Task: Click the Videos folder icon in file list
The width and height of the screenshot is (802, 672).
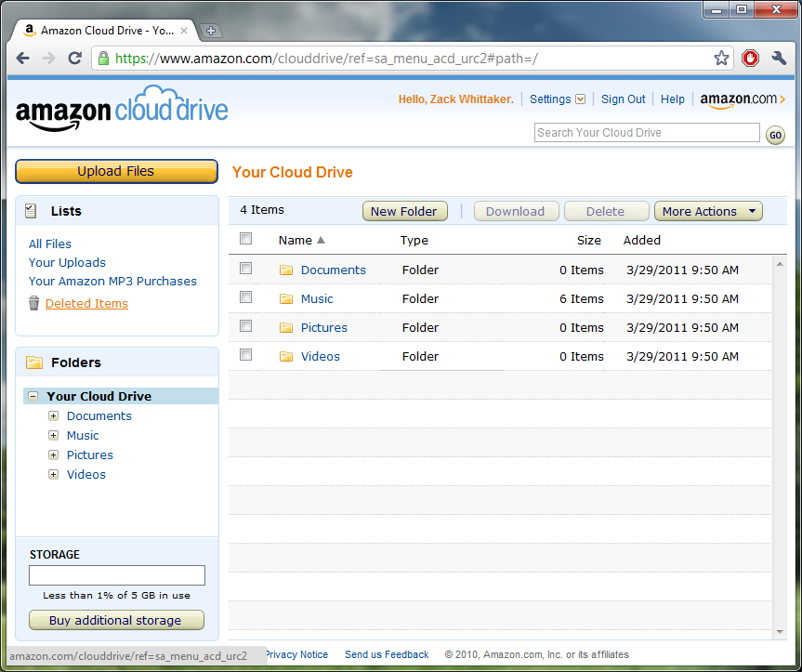Action: [x=286, y=357]
